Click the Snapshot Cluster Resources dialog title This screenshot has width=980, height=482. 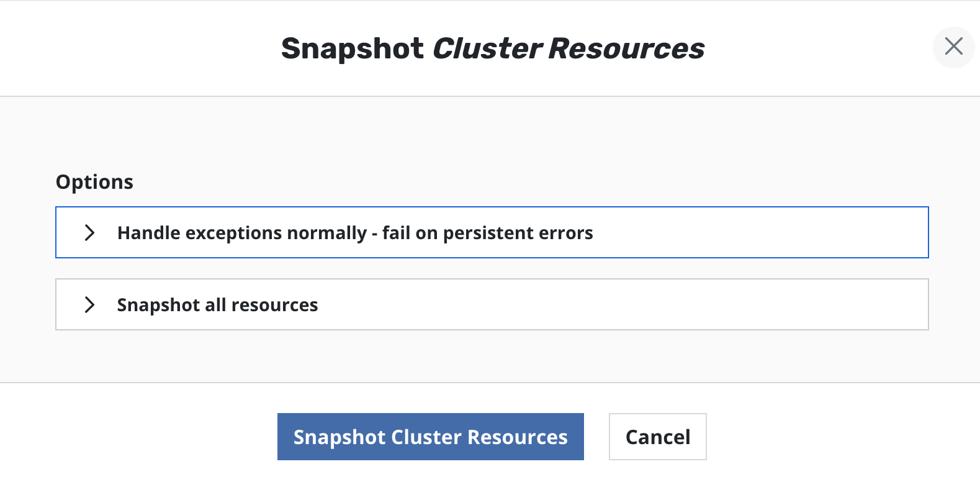[x=493, y=48]
